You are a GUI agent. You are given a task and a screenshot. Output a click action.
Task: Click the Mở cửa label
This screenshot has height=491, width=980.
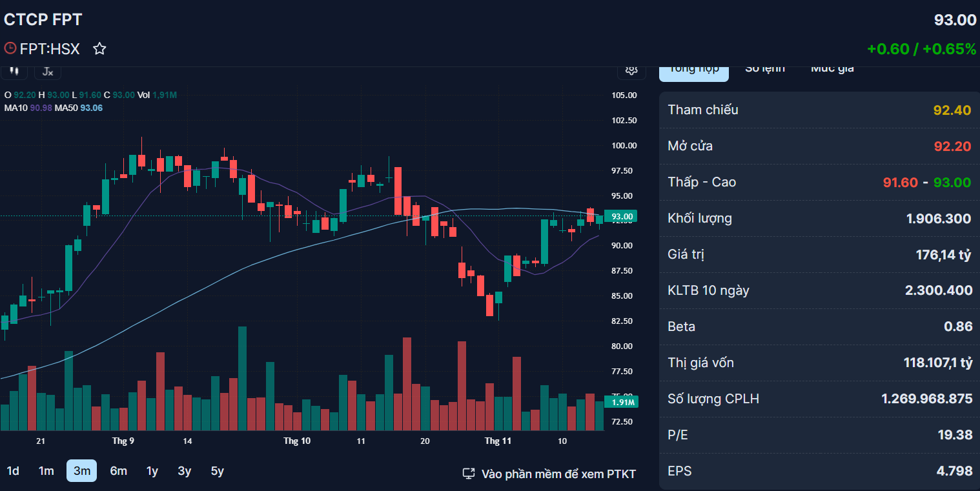tap(690, 146)
